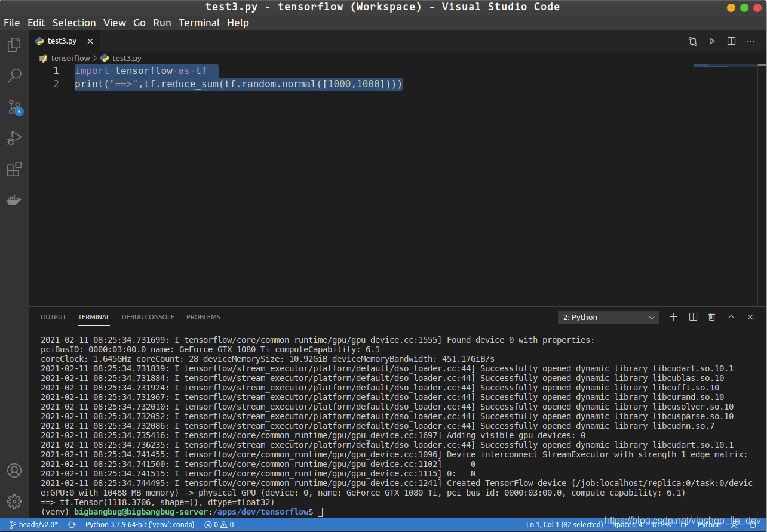
Task: Open the Help menu
Action: coord(238,23)
